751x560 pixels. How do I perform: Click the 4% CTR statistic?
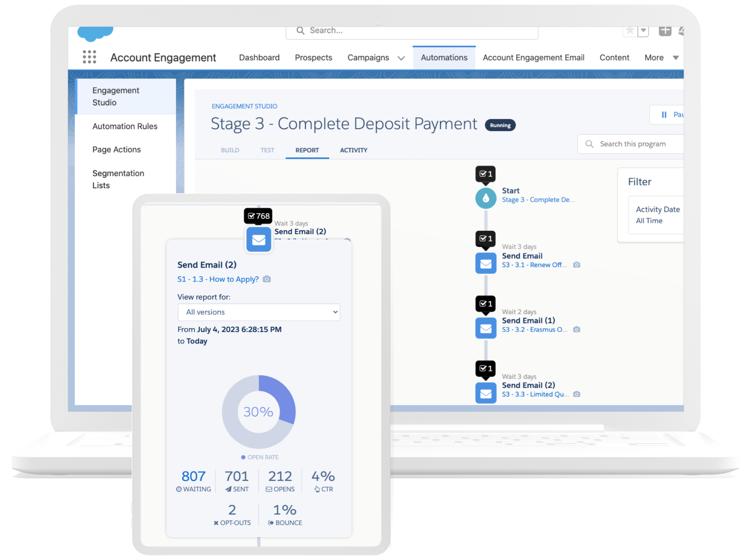click(x=323, y=481)
